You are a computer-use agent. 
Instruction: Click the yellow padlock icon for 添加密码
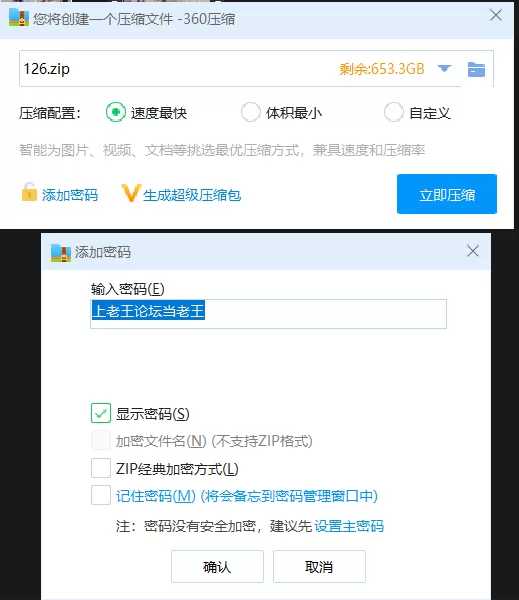pyautogui.click(x=29, y=192)
